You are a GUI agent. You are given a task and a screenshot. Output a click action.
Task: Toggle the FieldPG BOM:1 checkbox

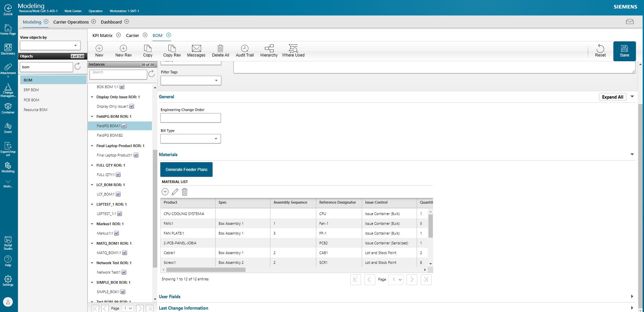pos(124,126)
